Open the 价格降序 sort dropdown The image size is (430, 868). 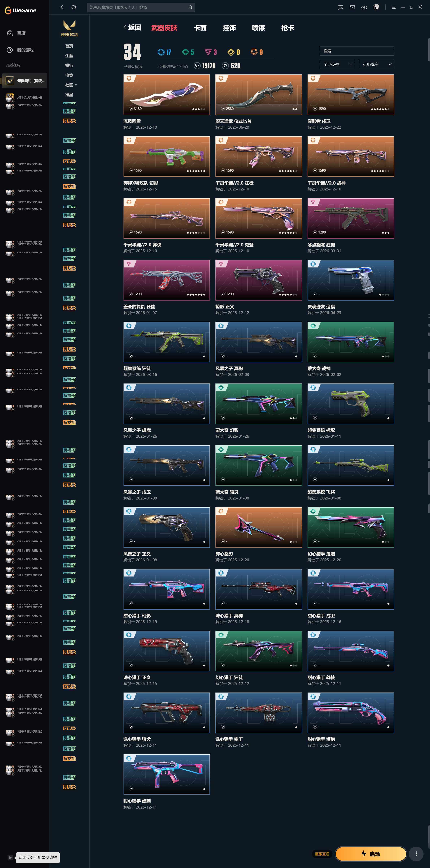coord(377,64)
